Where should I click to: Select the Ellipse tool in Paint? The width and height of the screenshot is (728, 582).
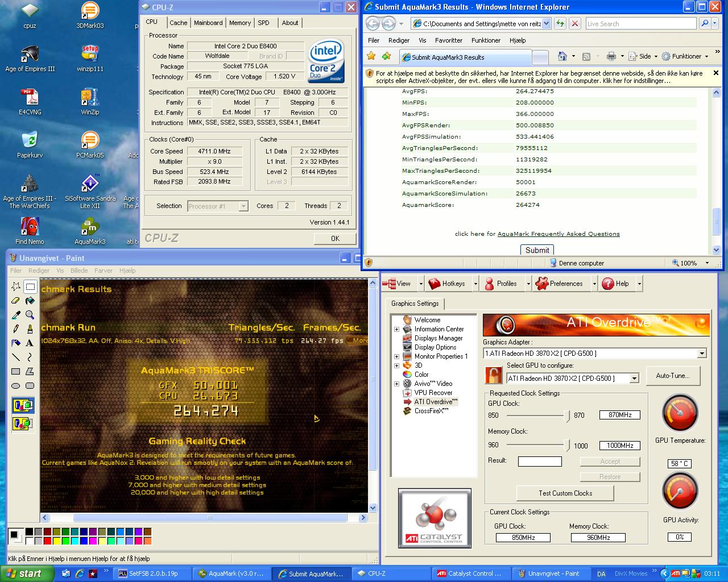[x=16, y=386]
